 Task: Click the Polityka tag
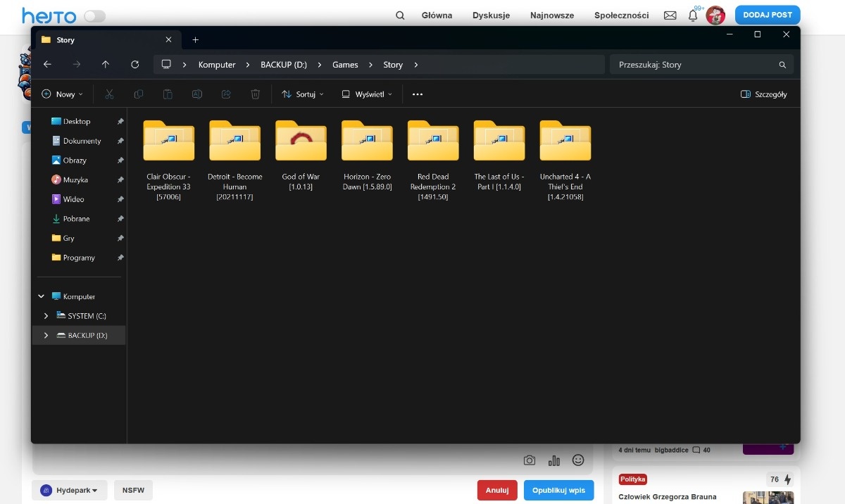click(632, 479)
